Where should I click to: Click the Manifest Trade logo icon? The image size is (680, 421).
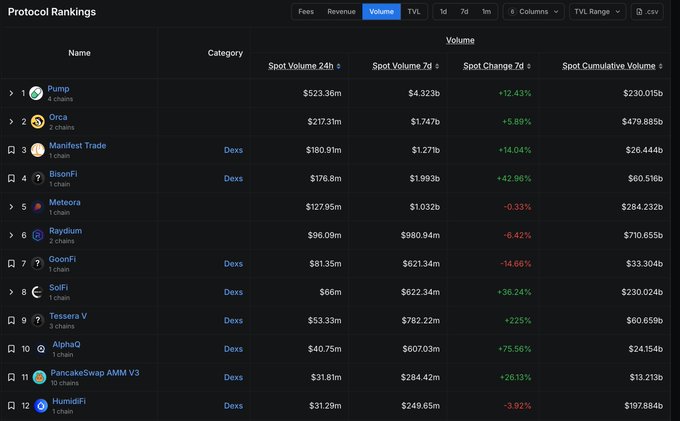click(38, 150)
